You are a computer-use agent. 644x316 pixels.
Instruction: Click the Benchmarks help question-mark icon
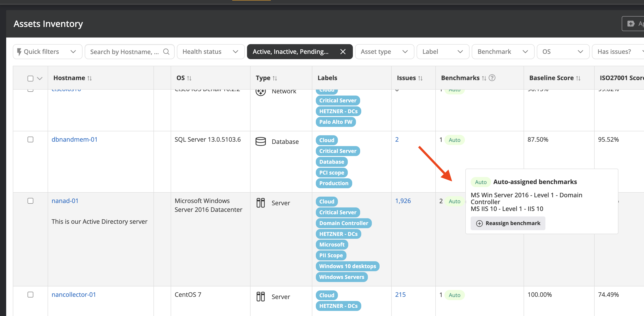click(x=492, y=78)
